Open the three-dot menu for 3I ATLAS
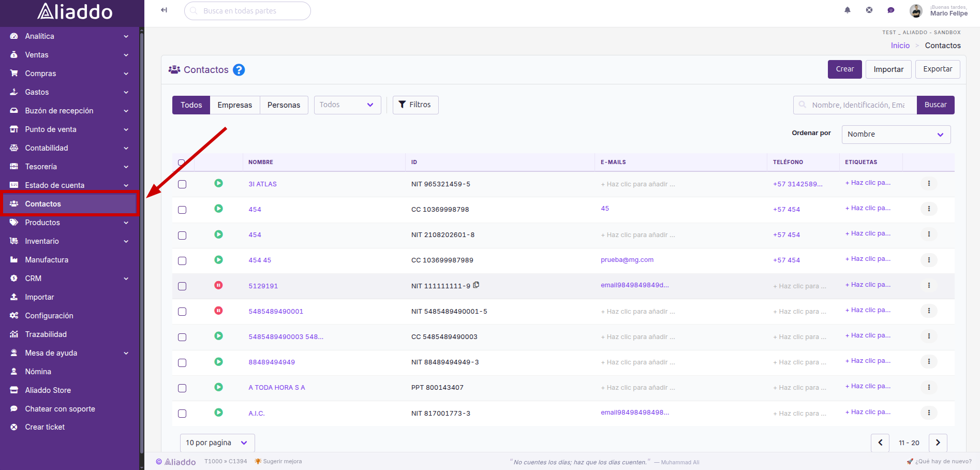Viewport: 980px width, 470px height. pos(929,183)
